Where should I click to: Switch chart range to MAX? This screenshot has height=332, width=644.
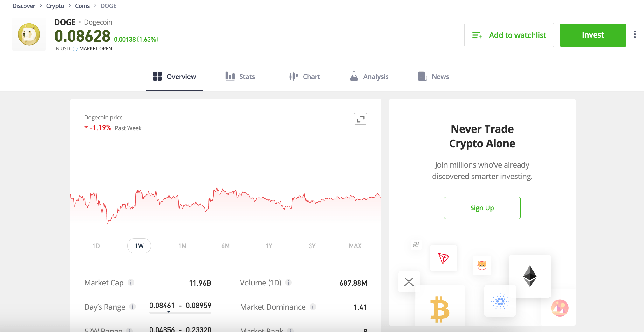coord(355,246)
